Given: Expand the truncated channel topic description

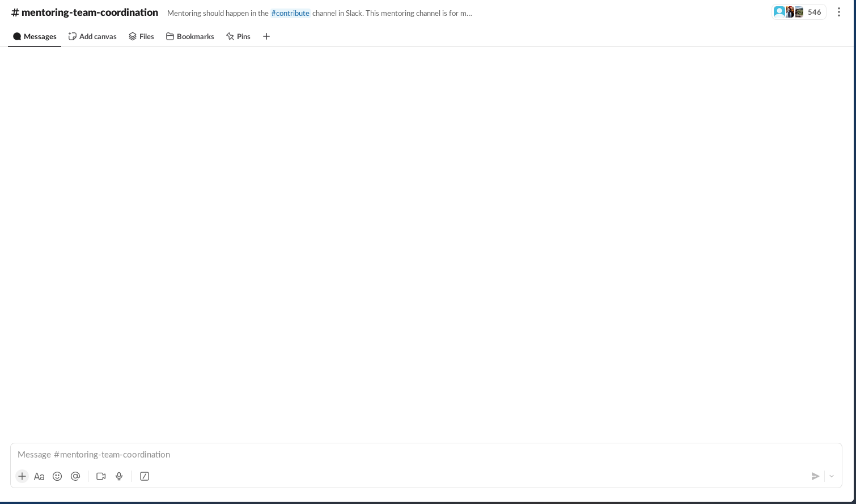Looking at the screenshot, I should [320, 13].
